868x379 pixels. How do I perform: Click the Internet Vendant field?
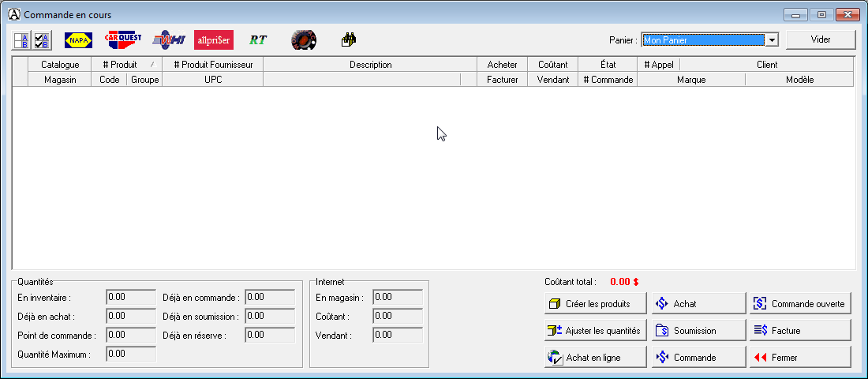tap(398, 335)
